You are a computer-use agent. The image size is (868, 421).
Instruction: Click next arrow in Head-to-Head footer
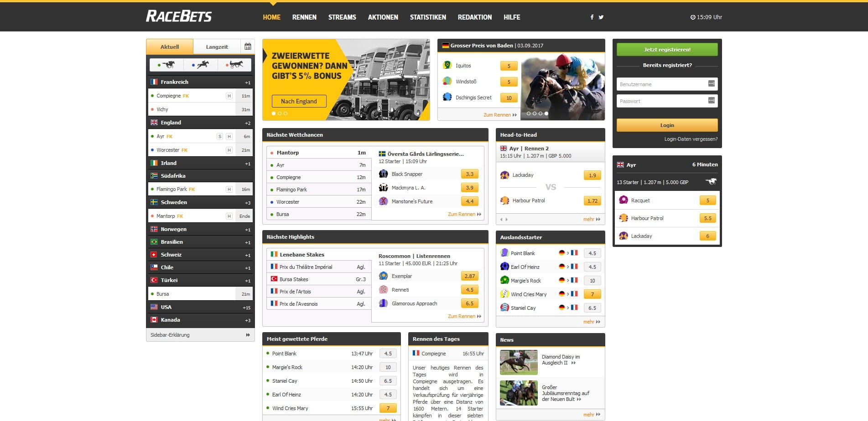(x=506, y=220)
